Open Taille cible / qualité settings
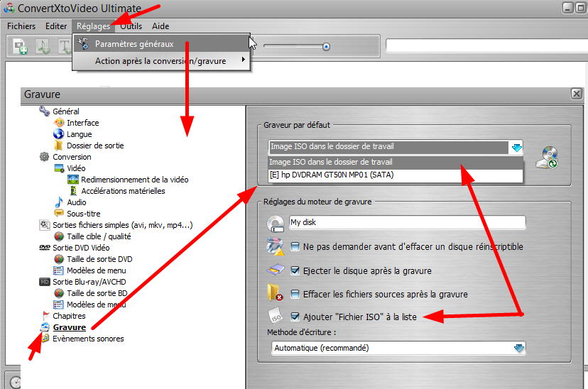The width and height of the screenshot is (588, 389). (x=99, y=236)
